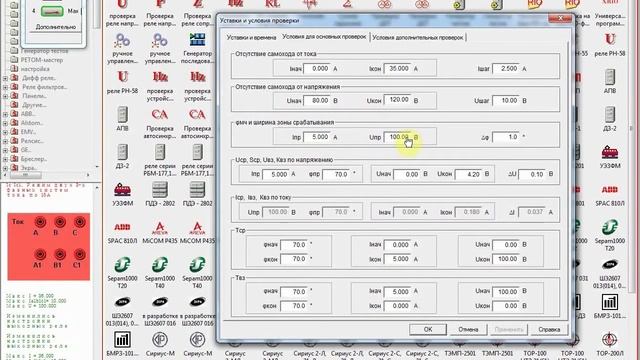Click the настройка item icon in the tree

pos(14,69)
